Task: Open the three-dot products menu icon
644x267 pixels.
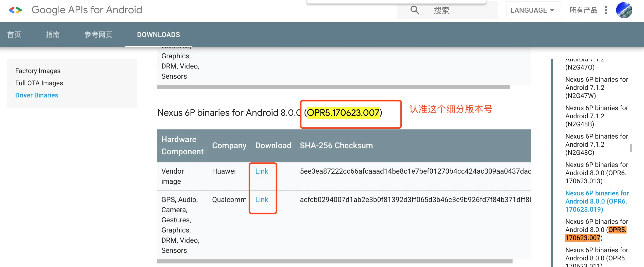Action: point(606,10)
